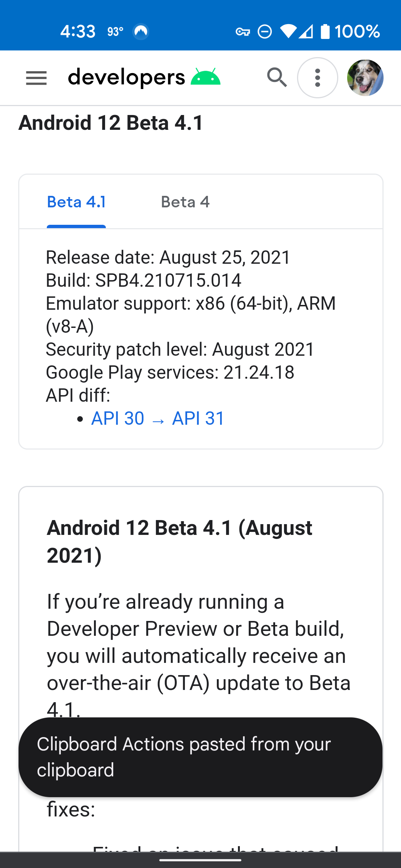
Task: Select the Beta 4.1 tab
Action: [76, 202]
